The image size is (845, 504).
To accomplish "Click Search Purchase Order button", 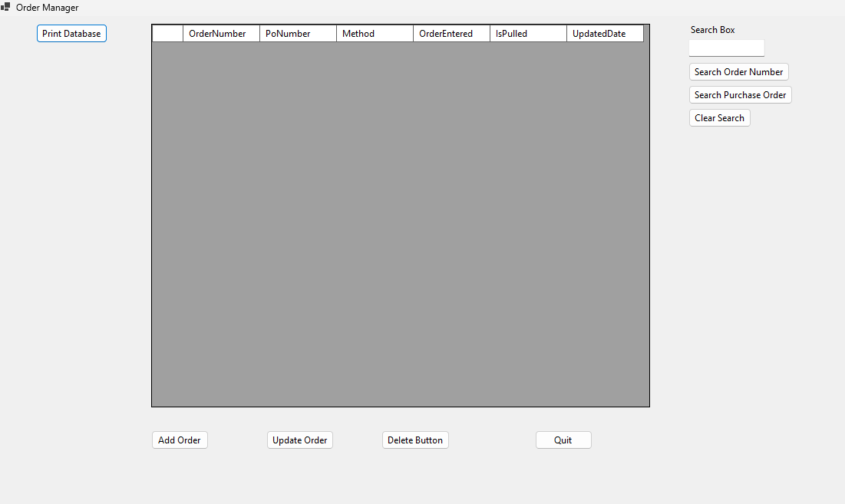I will (x=740, y=95).
